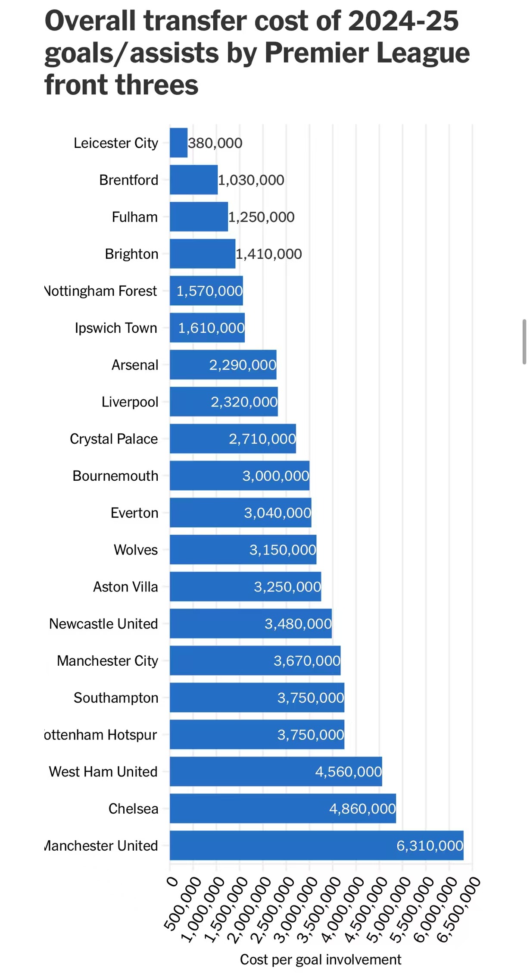This screenshot has height=980, width=530.
Task: Click the Ipswich Town label
Action: (116, 328)
